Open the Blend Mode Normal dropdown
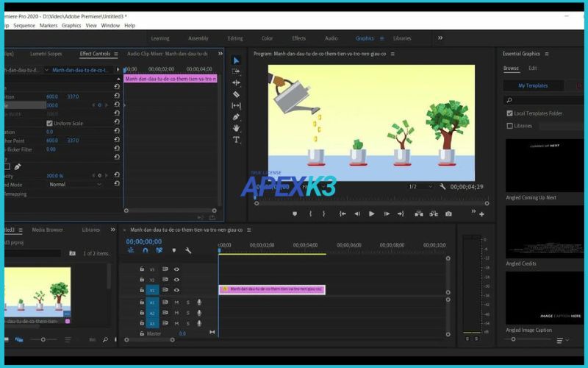588x368 pixels. [76, 185]
